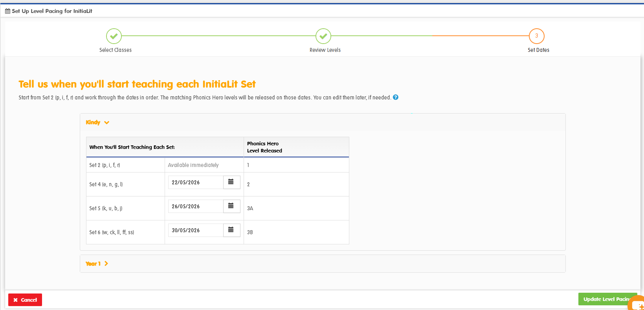Open calendar picker for Set 6 date
The height and width of the screenshot is (310, 644).
point(231,230)
